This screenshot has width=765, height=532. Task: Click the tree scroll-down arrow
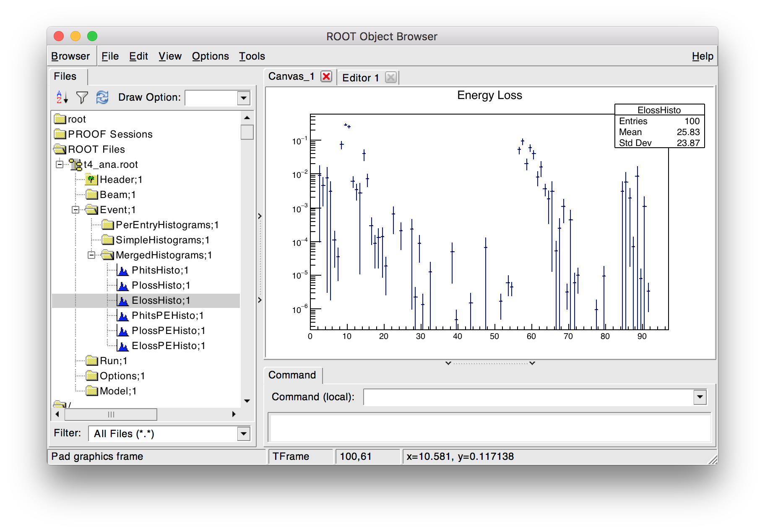(247, 401)
